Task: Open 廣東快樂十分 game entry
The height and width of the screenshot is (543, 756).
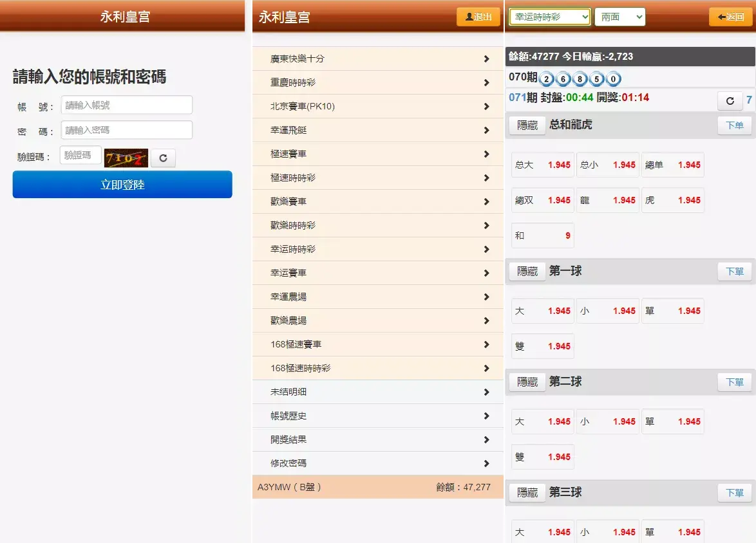Action: point(377,59)
